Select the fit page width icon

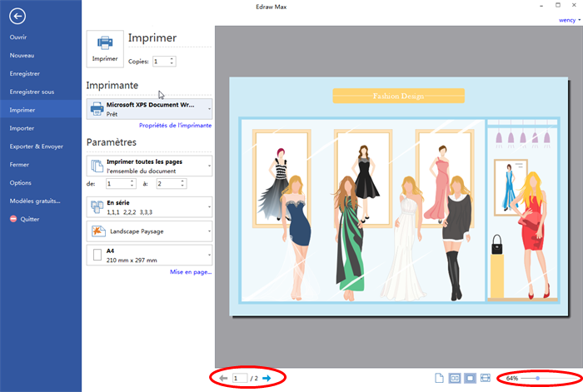pyautogui.click(x=486, y=379)
